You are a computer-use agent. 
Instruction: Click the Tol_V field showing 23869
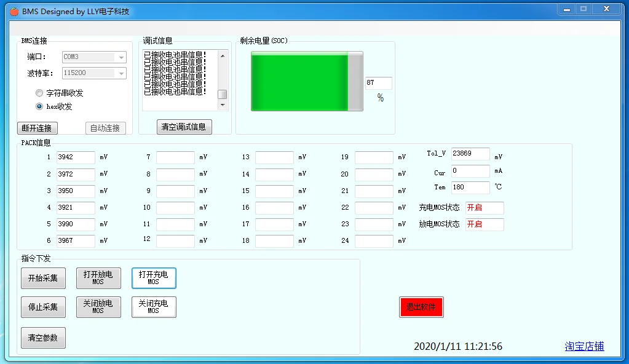pyautogui.click(x=470, y=154)
